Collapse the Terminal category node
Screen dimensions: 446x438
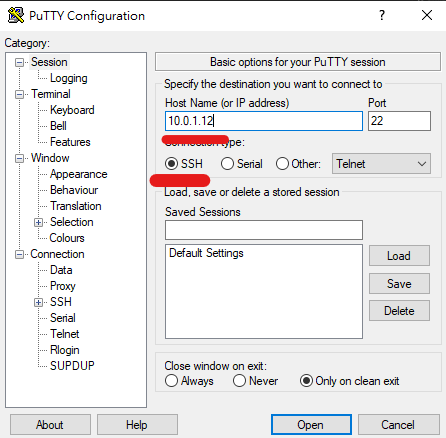(x=20, y=94)
